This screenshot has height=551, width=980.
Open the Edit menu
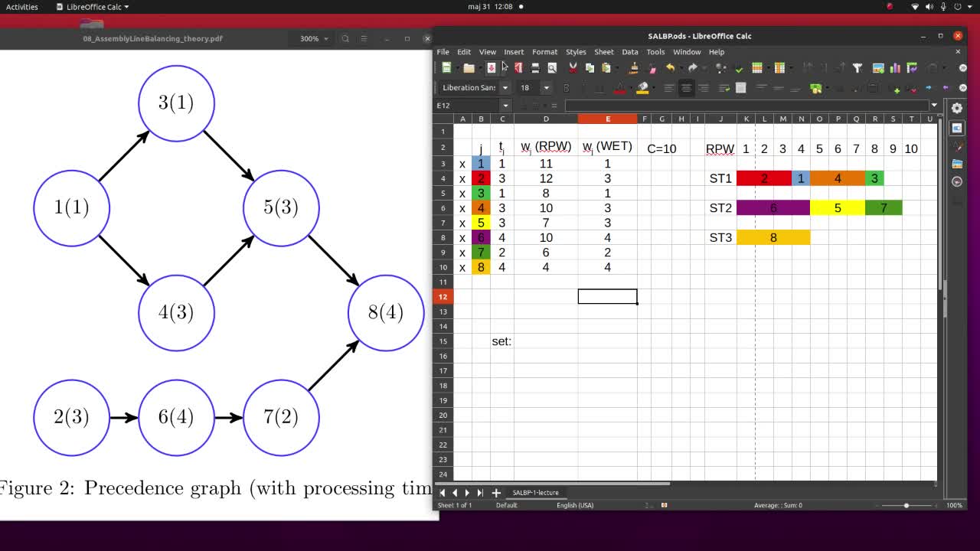[464, 52]
